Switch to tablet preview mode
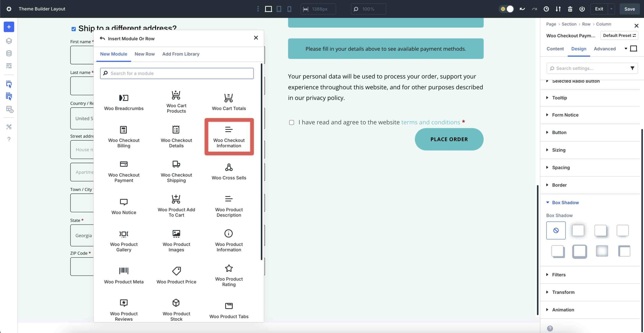644x333 pixels. pos(279,9)
